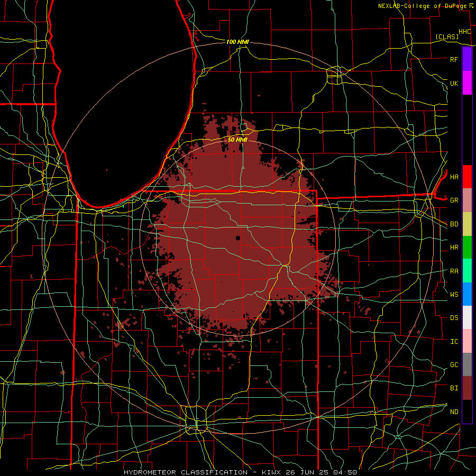Click the "ND" legend label

tap(454, 412)
